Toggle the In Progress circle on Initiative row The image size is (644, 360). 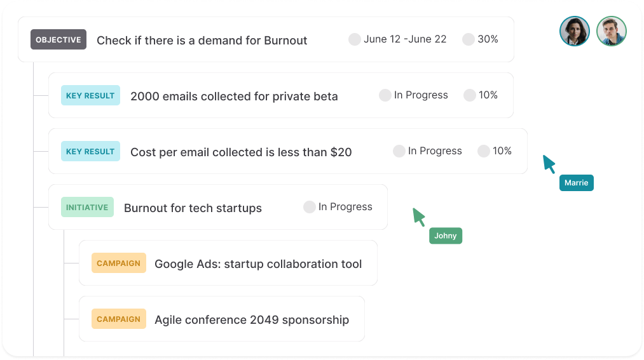coord(310,207)
